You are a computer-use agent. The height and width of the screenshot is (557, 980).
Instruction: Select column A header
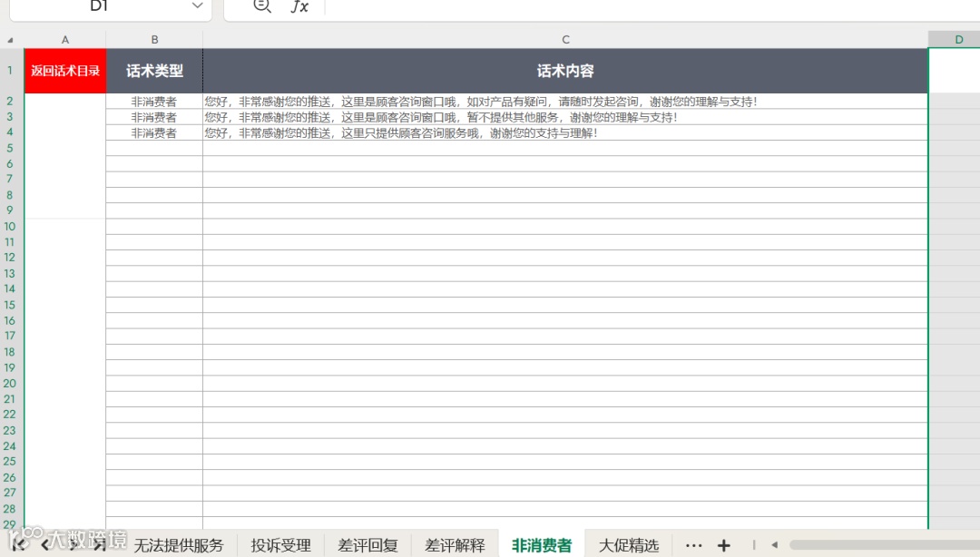pos(65,39)
